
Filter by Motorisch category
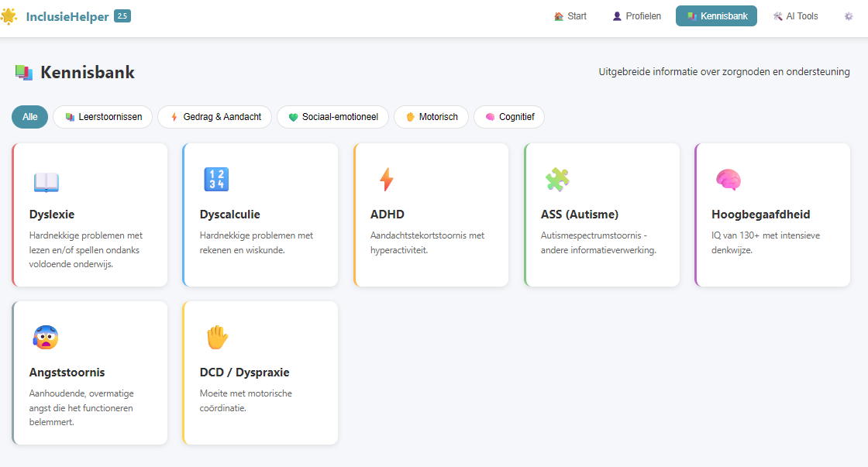tap(431, 117)
